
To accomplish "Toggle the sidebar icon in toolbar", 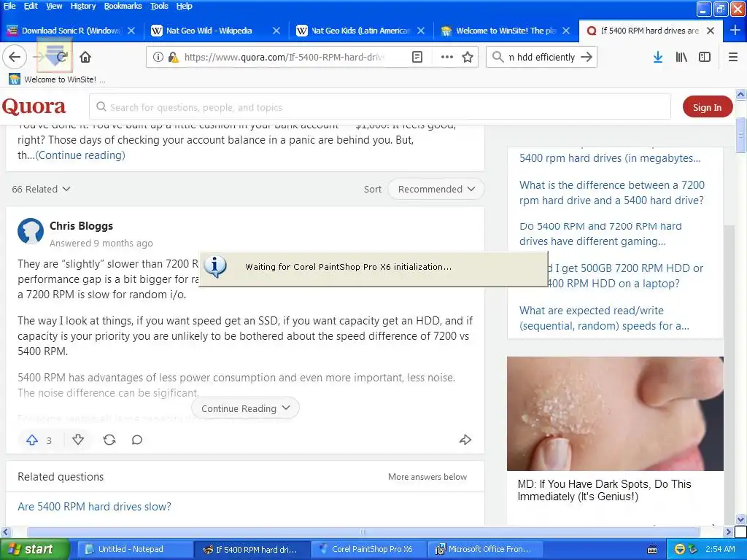I will click(705, 57).
